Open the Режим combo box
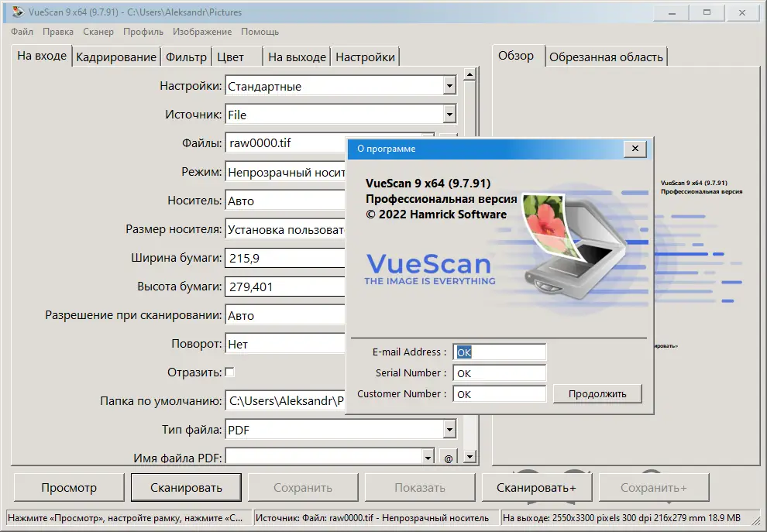Image resolution: width=767 pixels, height=532 pixels. (x=285, y=172)
